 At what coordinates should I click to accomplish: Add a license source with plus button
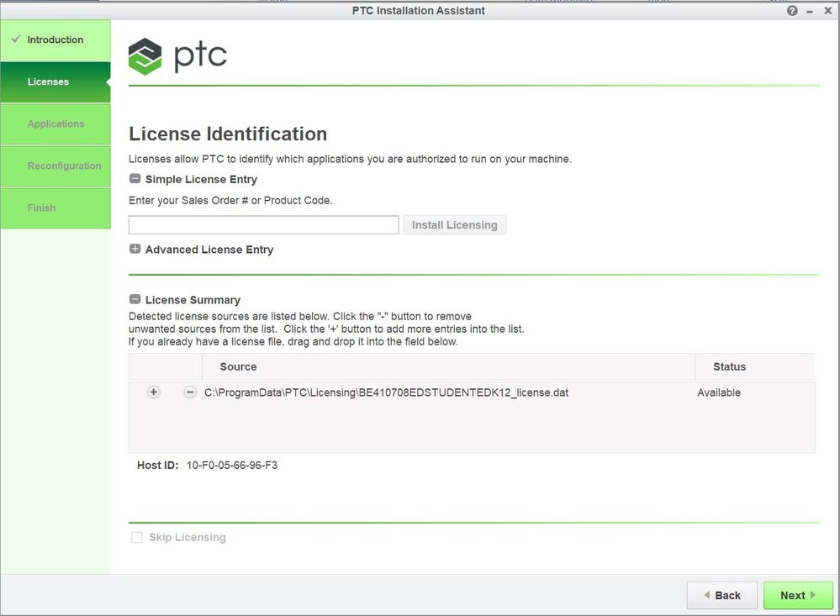(153, 392)
